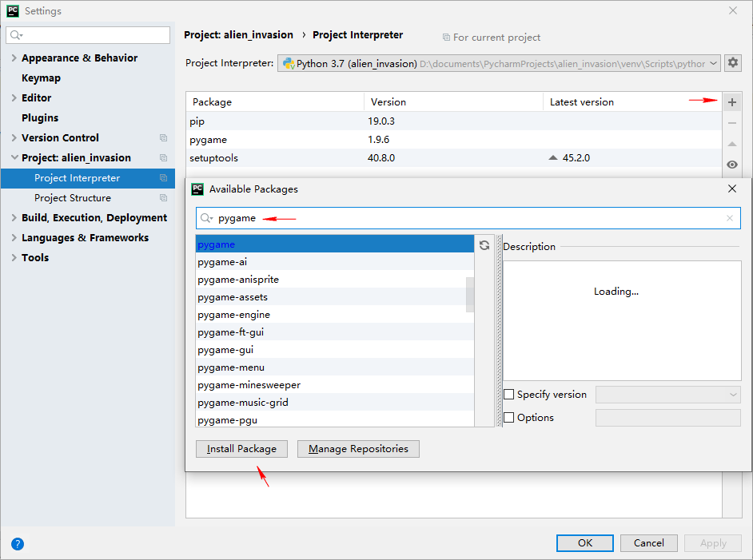Click setuptools latest version 45.2.0
The height and width of the screenshot is (560, 753).
(x=576, y=158)
